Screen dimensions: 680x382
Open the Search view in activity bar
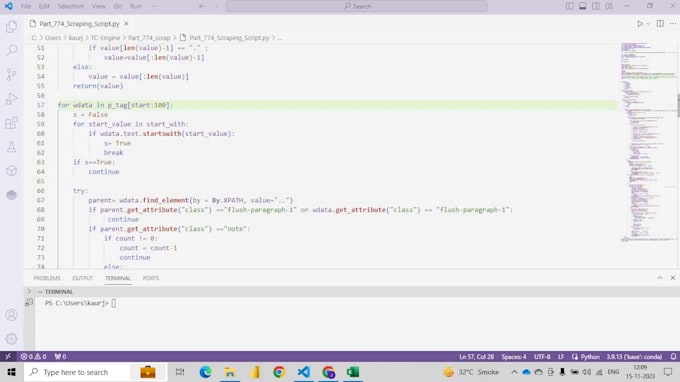pos(12,50)
